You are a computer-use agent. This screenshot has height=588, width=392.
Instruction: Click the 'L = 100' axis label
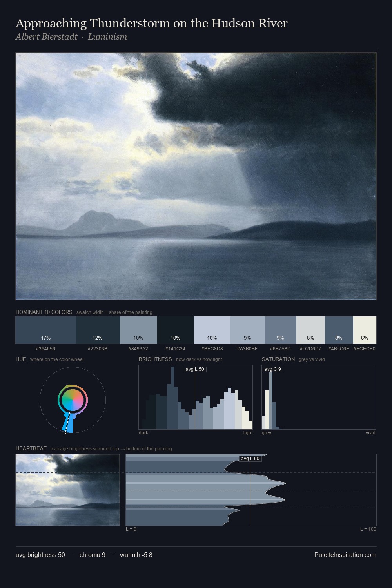[368, 529]
